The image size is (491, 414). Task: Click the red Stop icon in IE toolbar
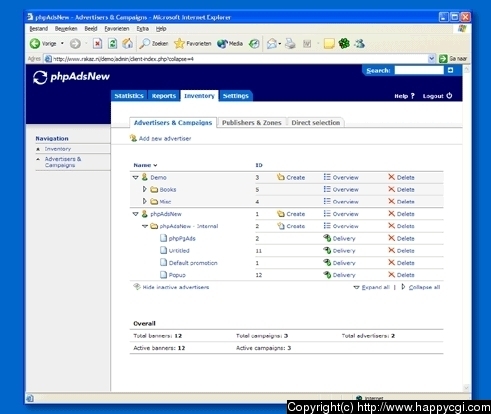tap(97, 44)
